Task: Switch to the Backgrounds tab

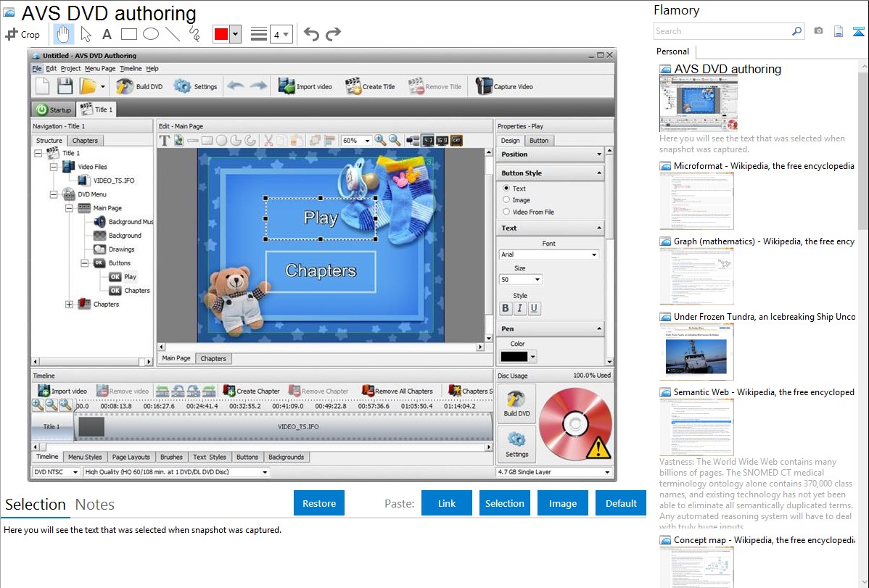Action: (286, 457)
